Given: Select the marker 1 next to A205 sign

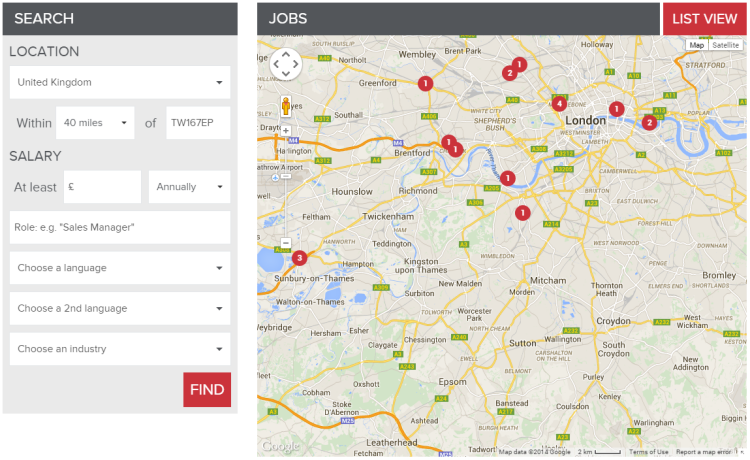Looking at the screenshot, I should [x=507, y=178].
